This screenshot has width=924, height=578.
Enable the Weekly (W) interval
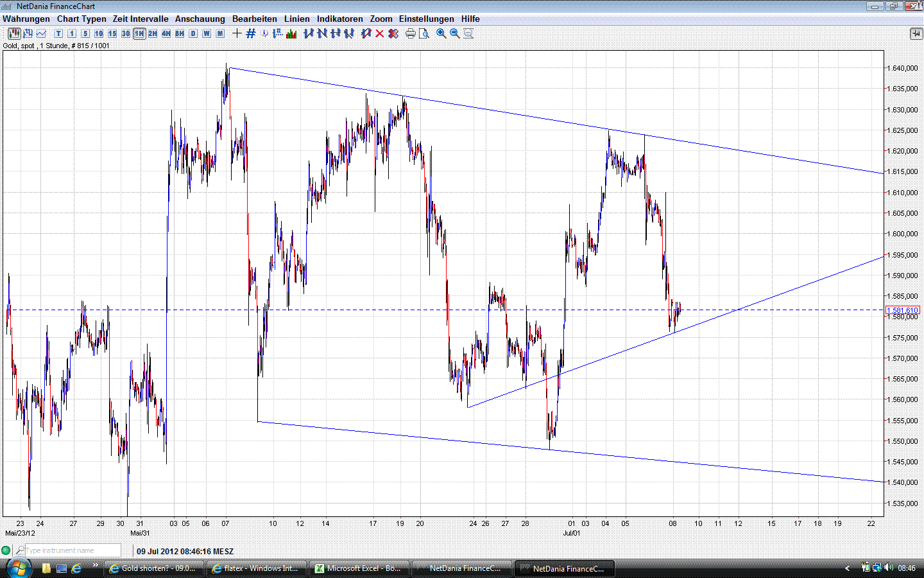click(206, 33)
